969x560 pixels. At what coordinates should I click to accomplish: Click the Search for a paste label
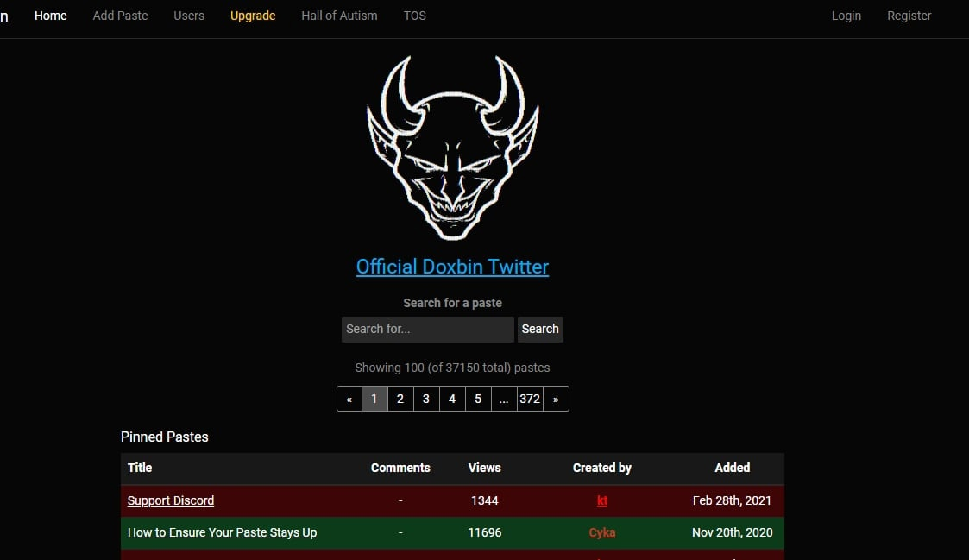click(x=452, y=303)
